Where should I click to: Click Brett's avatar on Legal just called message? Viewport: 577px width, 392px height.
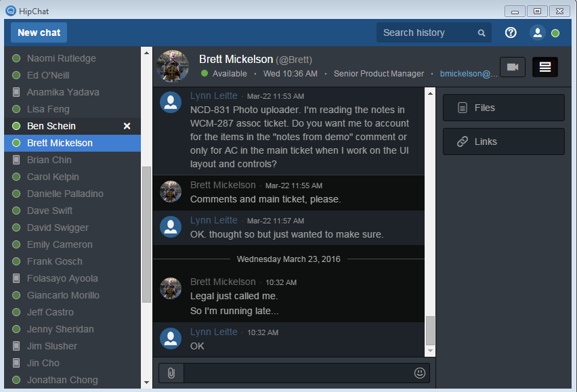tap(171, 288)
